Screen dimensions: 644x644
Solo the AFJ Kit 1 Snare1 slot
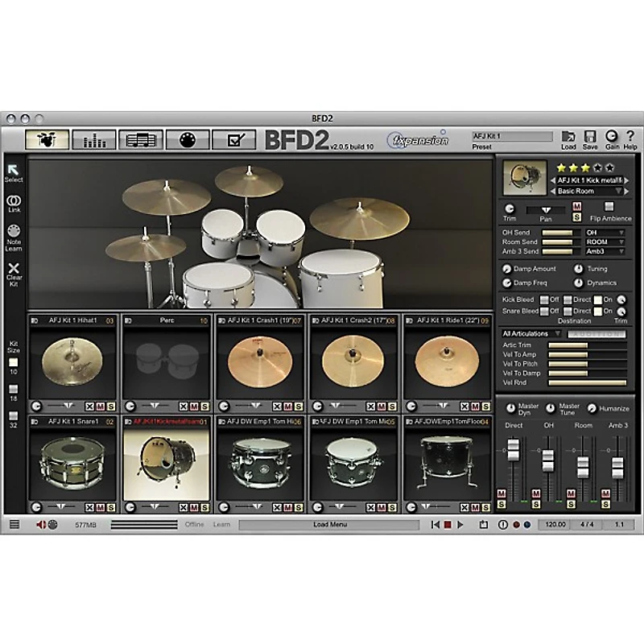(x=111, y=508)
